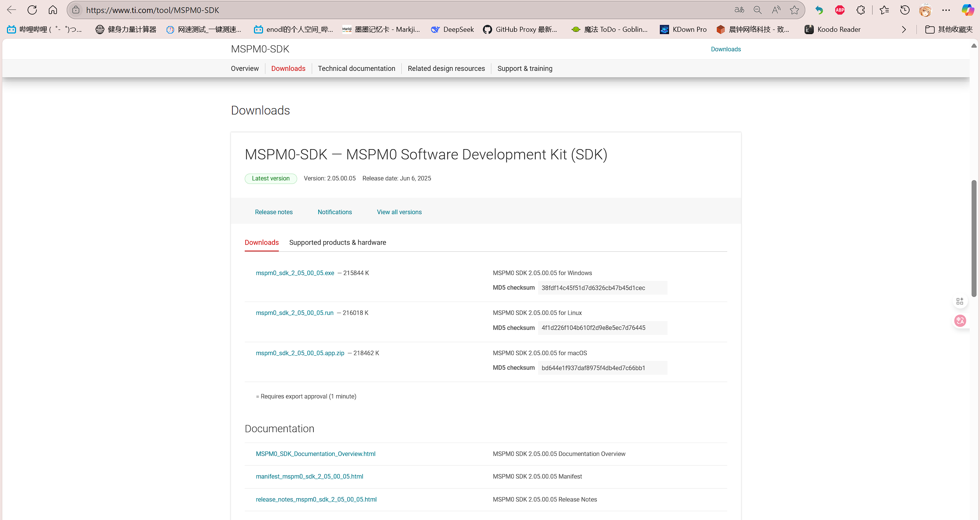Image resolution: width=980 pixels, height=520 pixels.
Task: Click the Release notes link
Action: coord(273,212)
